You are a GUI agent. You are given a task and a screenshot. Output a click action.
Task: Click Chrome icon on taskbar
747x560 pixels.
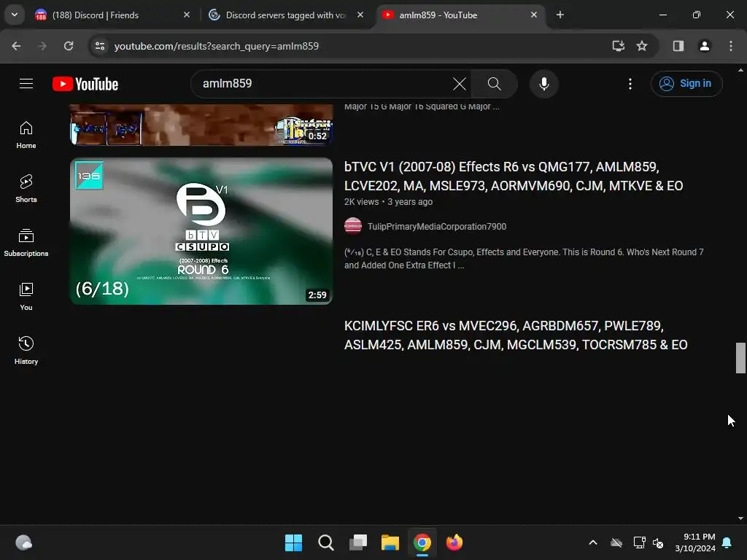point(422,542)
